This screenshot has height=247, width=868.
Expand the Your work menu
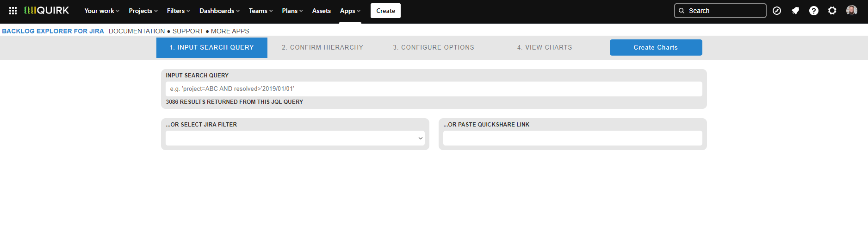(102, 11)
